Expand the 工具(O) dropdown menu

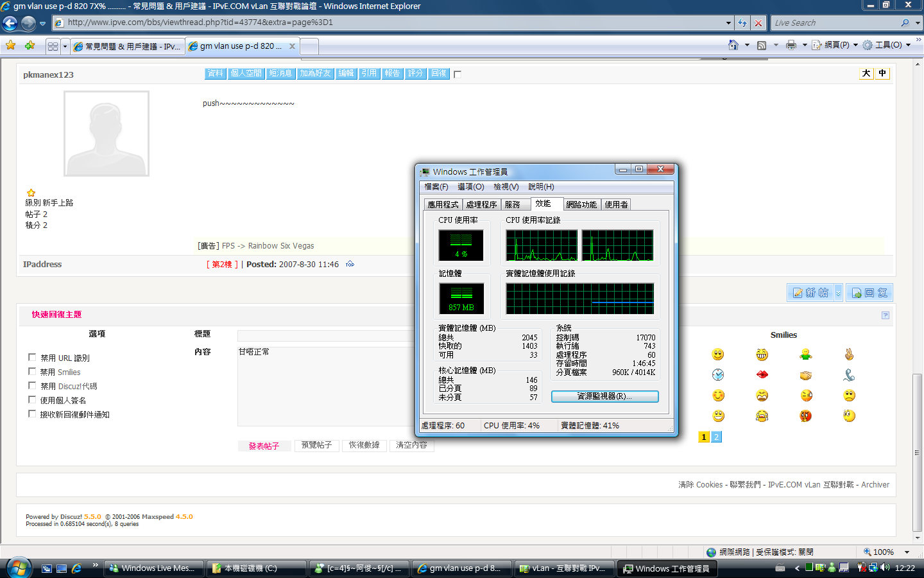click(887, 45)
